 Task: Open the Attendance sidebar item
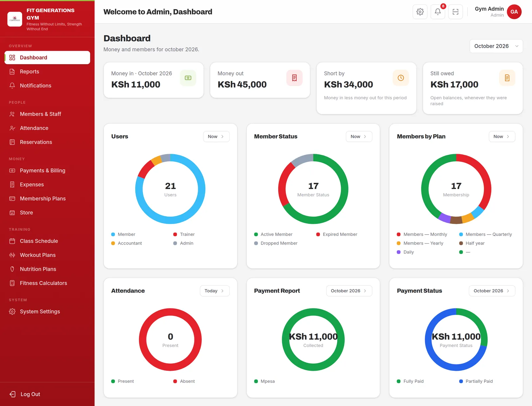click(47, 128)
